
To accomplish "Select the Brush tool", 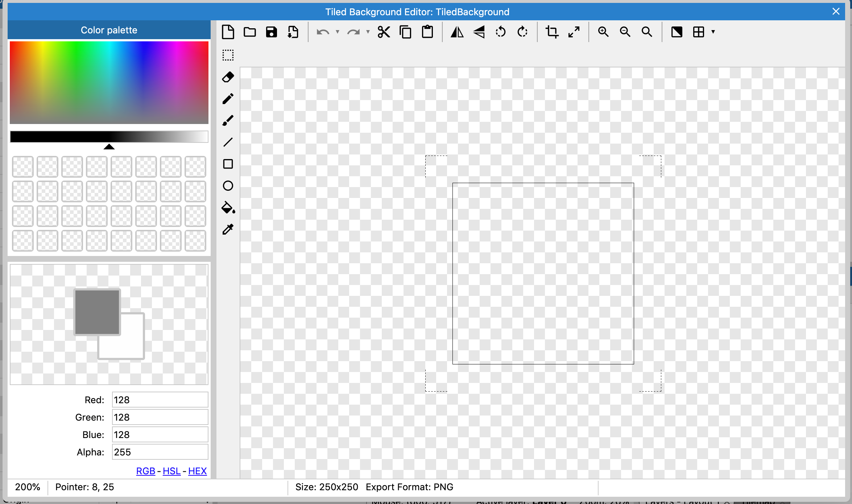I will [x=228, y=120].
